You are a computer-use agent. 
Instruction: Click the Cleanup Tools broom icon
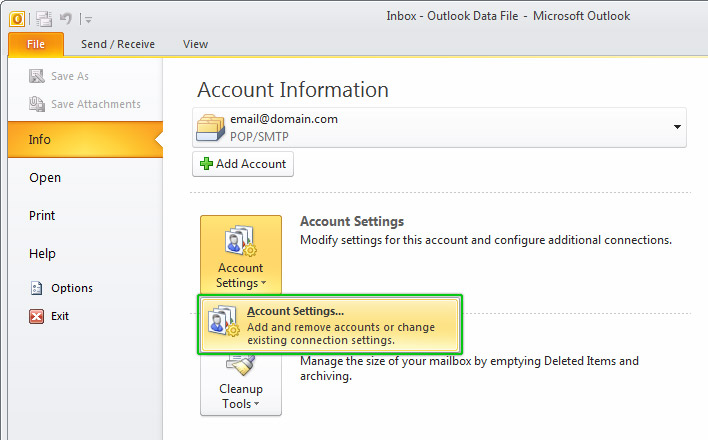pos(241,365)
